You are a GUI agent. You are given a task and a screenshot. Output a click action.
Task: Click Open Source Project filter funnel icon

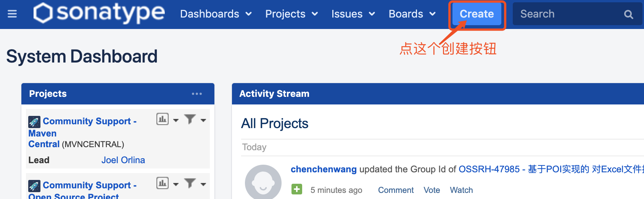tap(190, 183)
